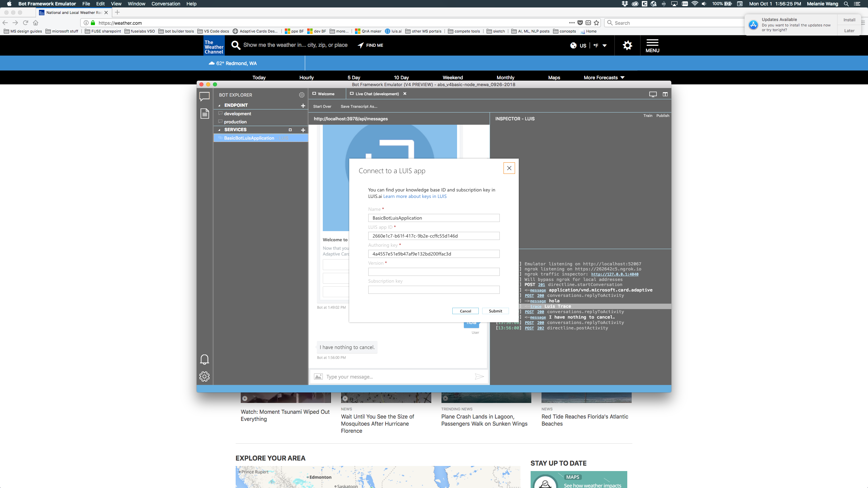Toggle Firefox tracking protection shield
This screenshot has height=488, width=868.
pyautogui.click(x=580, y=23)
